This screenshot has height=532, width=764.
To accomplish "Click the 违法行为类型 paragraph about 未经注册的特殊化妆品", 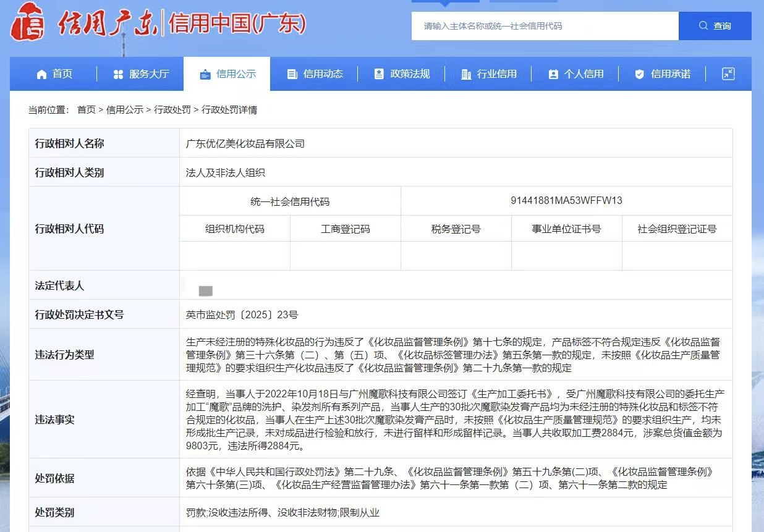I will (453, 355).
